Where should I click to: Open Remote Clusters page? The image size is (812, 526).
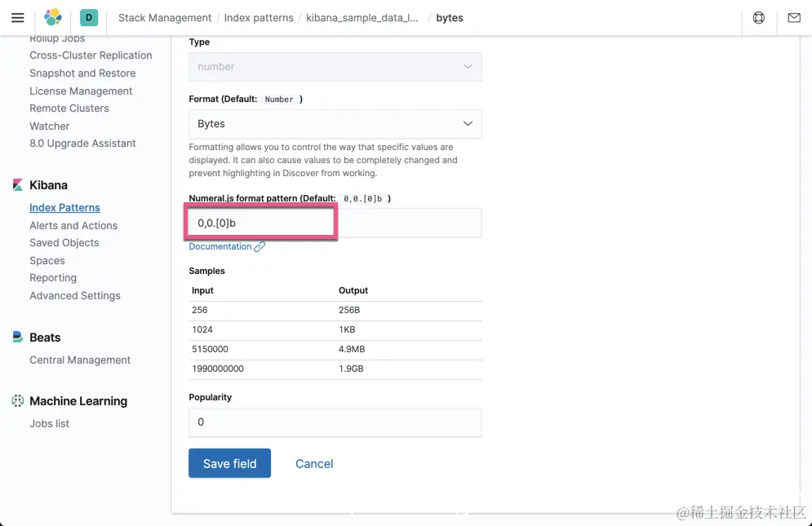click(x=69, y=108)
